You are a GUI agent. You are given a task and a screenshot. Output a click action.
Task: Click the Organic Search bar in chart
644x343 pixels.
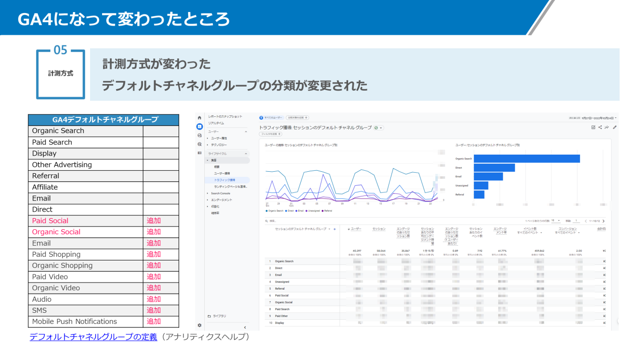[x=526, y=159]
